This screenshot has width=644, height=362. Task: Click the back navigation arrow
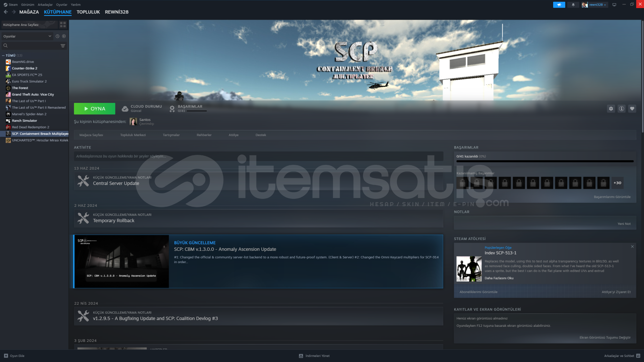[6, 12]
